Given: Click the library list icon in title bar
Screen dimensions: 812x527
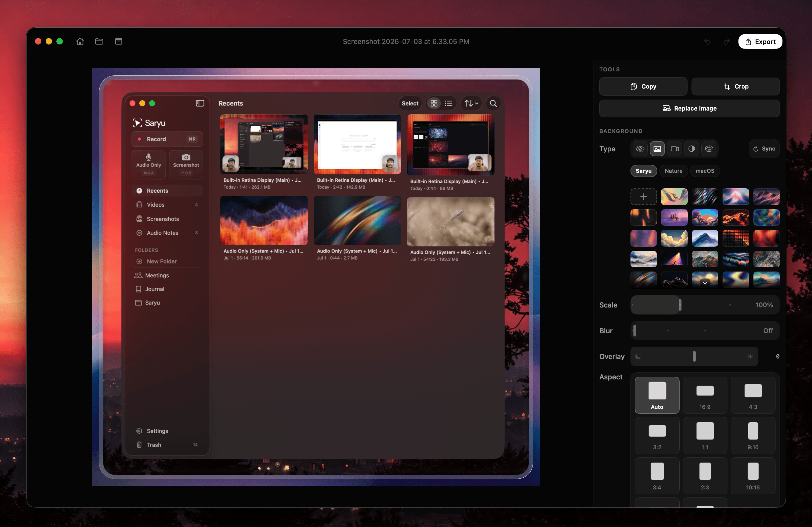Looking at the screenshot, I should point(118,42).
